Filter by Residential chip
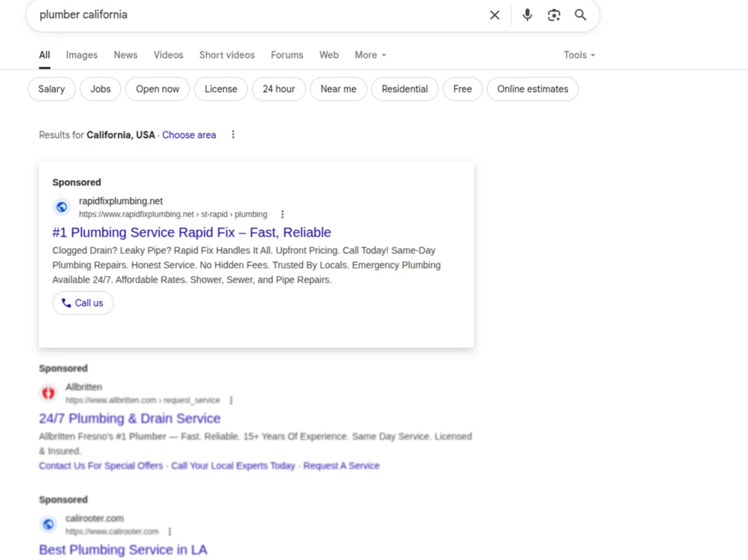The height and width of the screenshot is (560, 748). (x=404, y=89)
